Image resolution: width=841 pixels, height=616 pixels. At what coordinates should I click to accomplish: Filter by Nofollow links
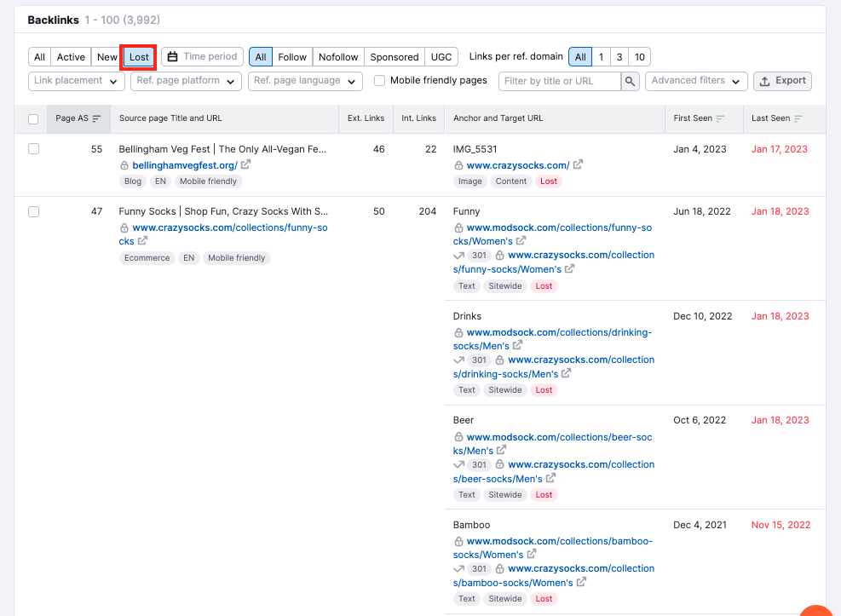click(x=338, y=57)
